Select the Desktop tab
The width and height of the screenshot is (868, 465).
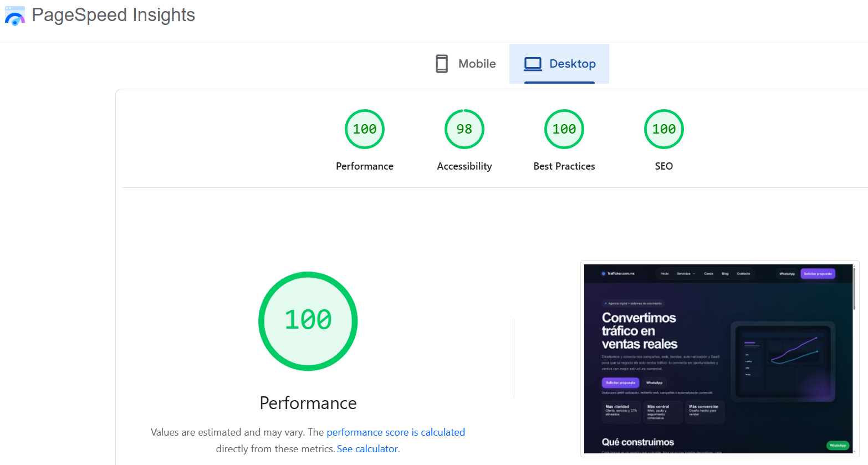point(559,63)
